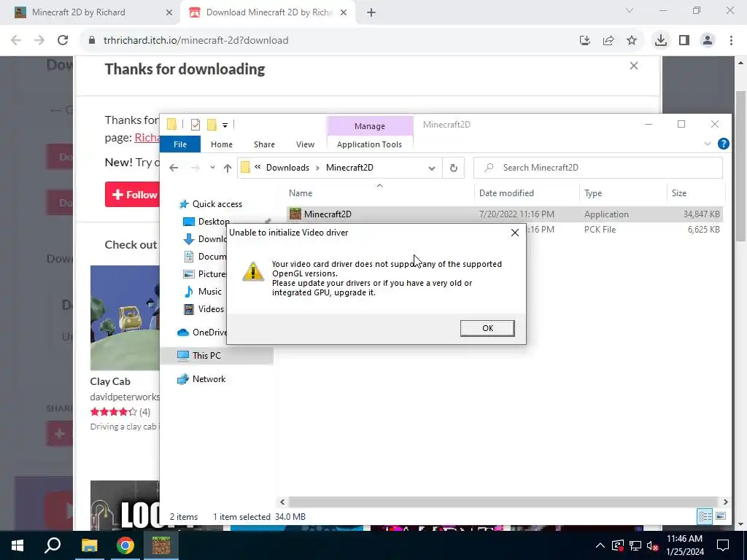747x560 pixels.
Task: Switch to the Share ribbon tab
Action: point(264,144)
